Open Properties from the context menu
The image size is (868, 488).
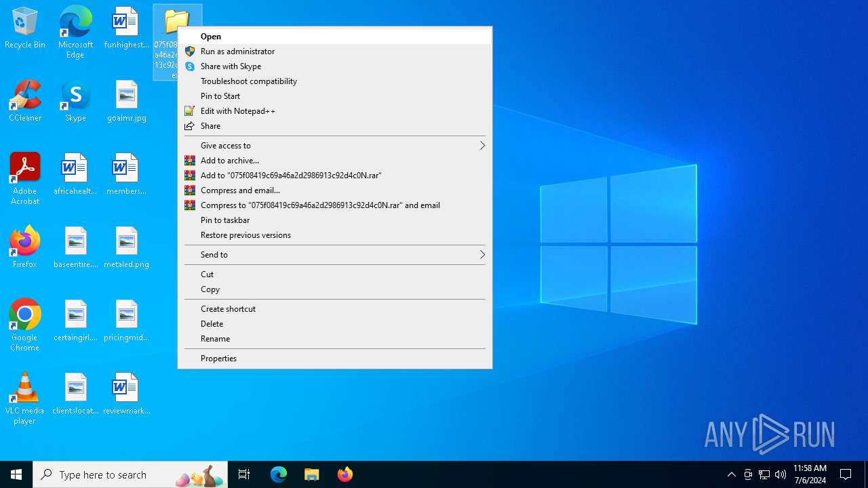335,359
